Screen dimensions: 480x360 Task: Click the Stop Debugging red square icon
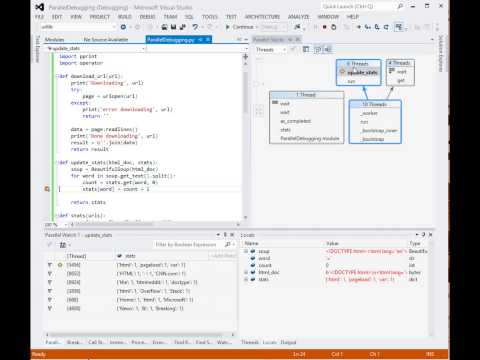(x=324, y=27)
